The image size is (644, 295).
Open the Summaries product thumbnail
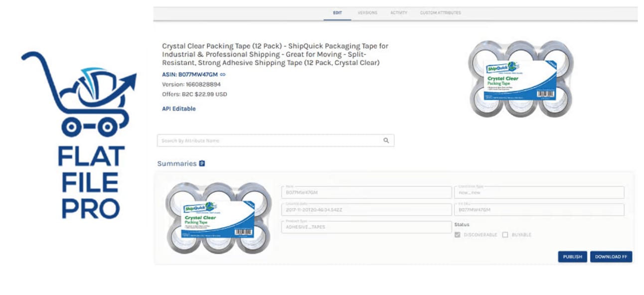click(x=218, y=217)
